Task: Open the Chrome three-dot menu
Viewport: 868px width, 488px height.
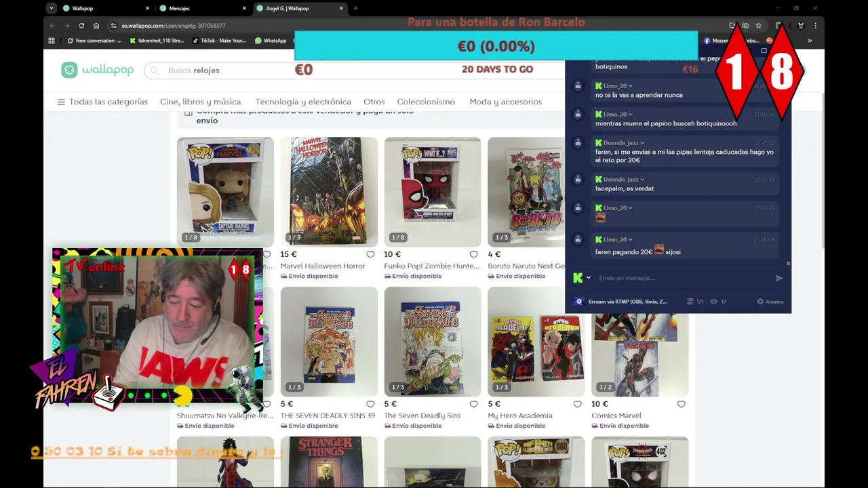Action: click(816, 25)
